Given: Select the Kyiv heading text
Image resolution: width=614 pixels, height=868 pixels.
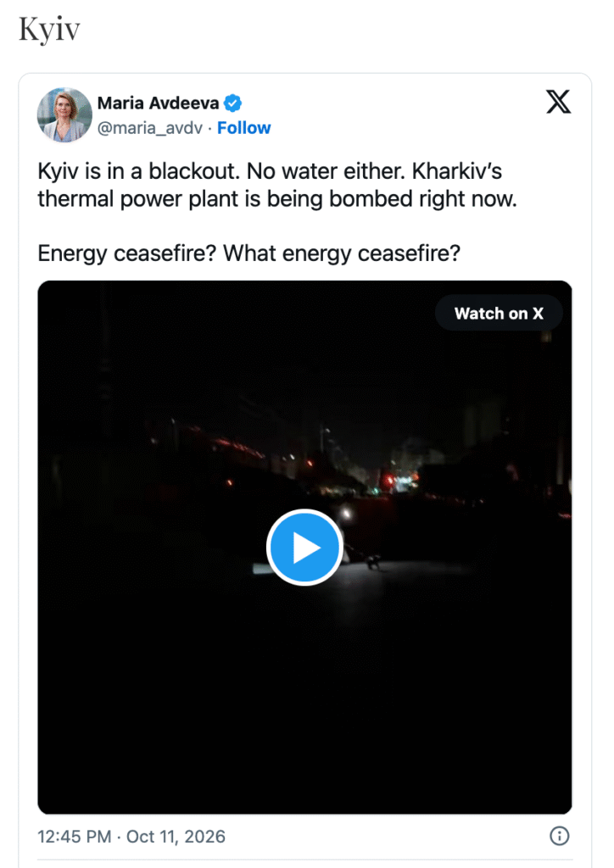Looking at the screenshot, I should click(x=49, y=29).
